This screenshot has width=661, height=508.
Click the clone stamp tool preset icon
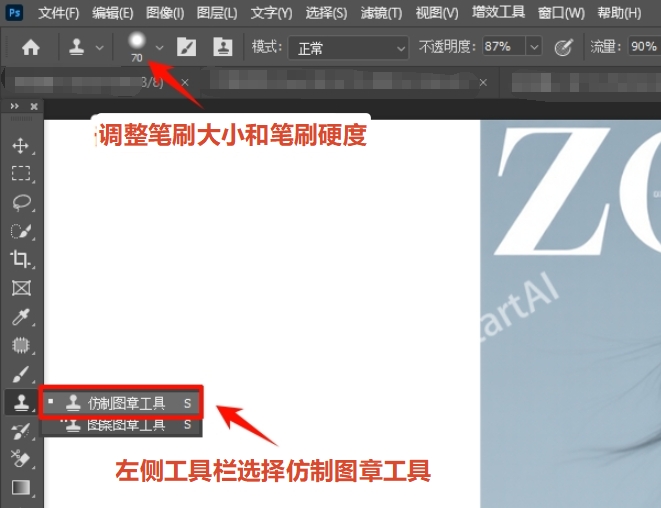point(76,47)
